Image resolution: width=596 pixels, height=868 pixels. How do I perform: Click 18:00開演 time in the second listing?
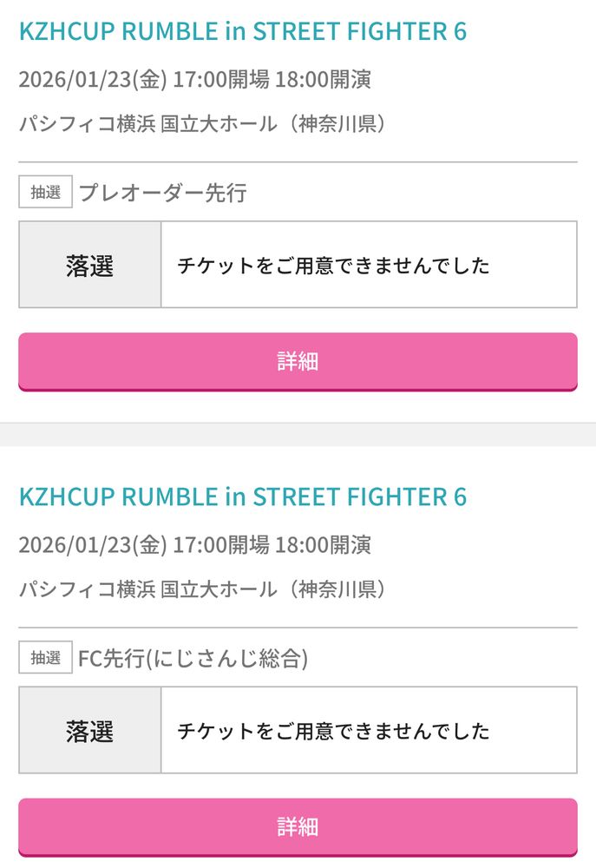pos(323,545)
